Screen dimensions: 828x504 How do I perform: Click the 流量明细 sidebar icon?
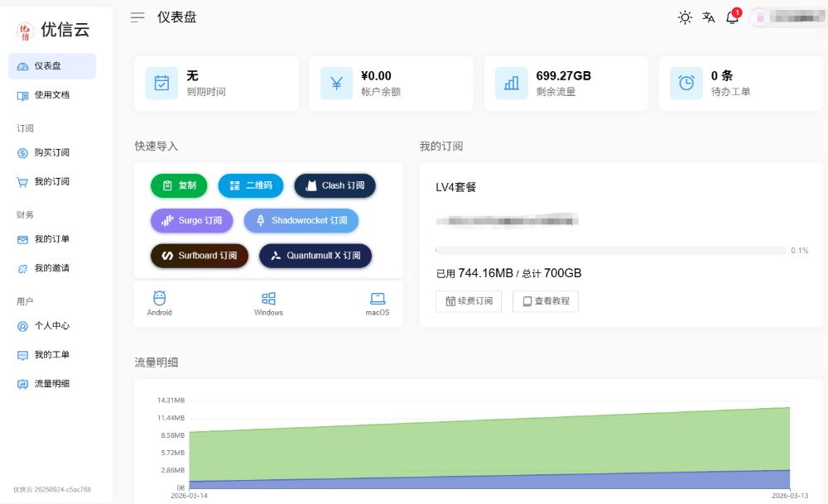coord(23,383)
